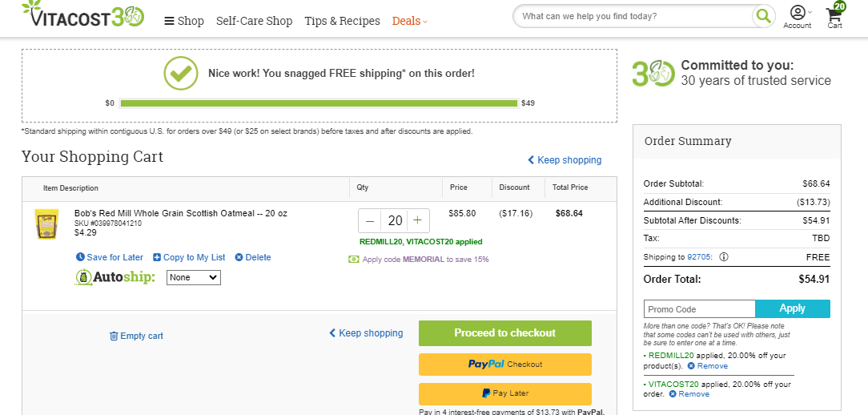Click the green search magnifier icon

click(763, 16)
